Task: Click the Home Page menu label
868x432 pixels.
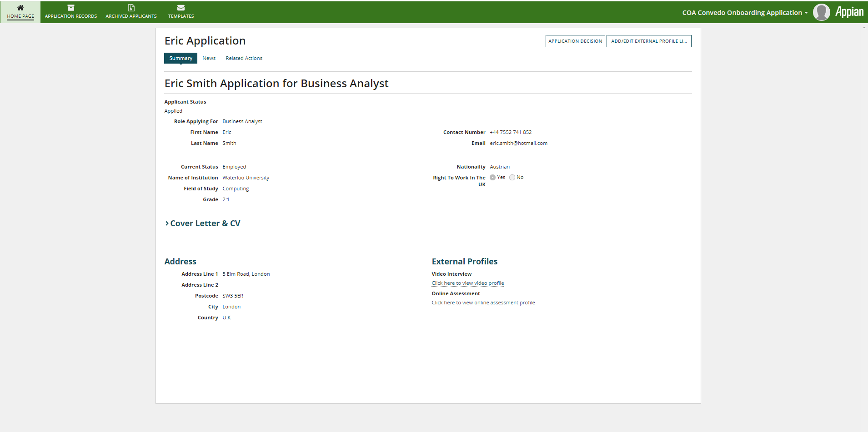Action: pos(20,16)
